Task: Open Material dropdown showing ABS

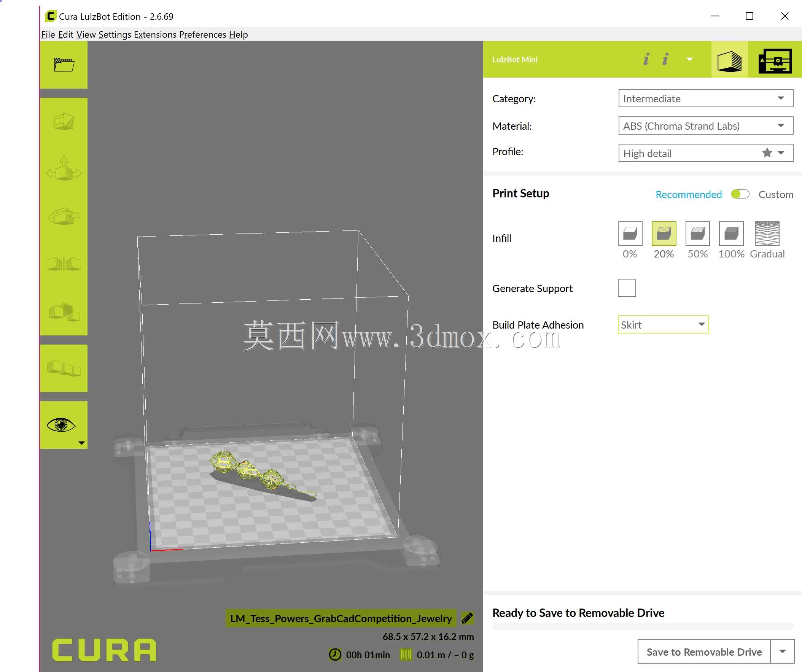Action: tap(706, 126)
